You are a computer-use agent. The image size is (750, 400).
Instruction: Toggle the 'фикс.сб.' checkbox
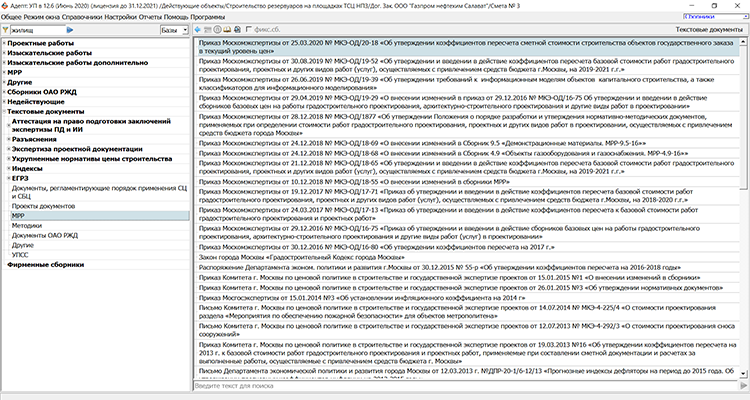251,31
